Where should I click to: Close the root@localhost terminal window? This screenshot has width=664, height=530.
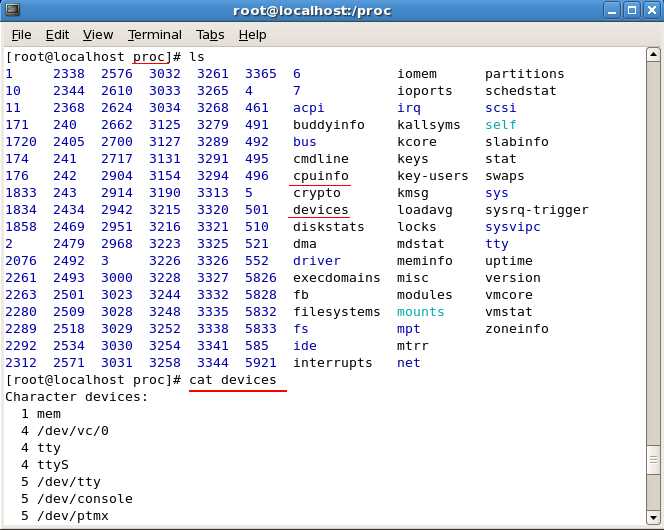pyautogui.click(x=652, y=10)
